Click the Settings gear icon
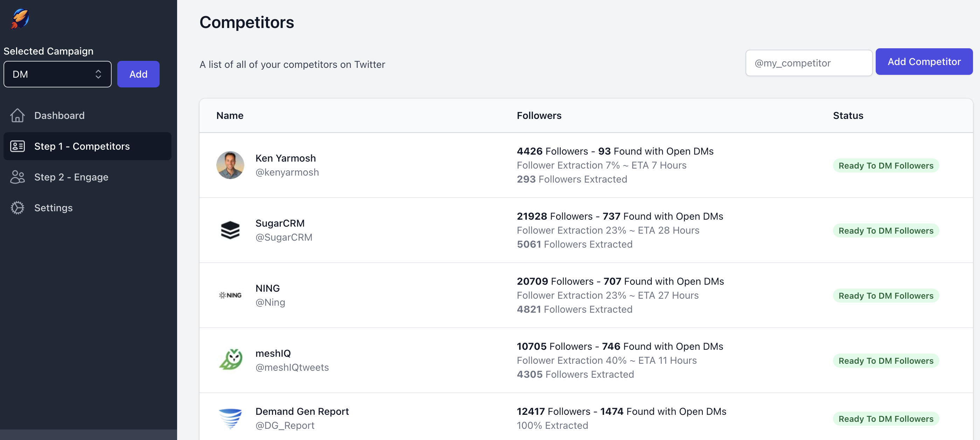Image resolution: width=980 pixels, height=440 pixels. 17,208
